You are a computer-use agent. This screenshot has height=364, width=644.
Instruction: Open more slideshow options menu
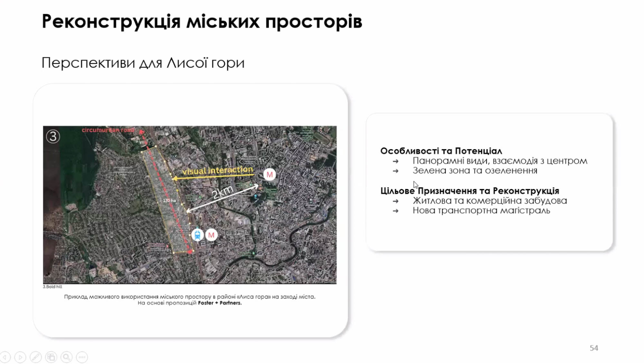tap(82, 357)
